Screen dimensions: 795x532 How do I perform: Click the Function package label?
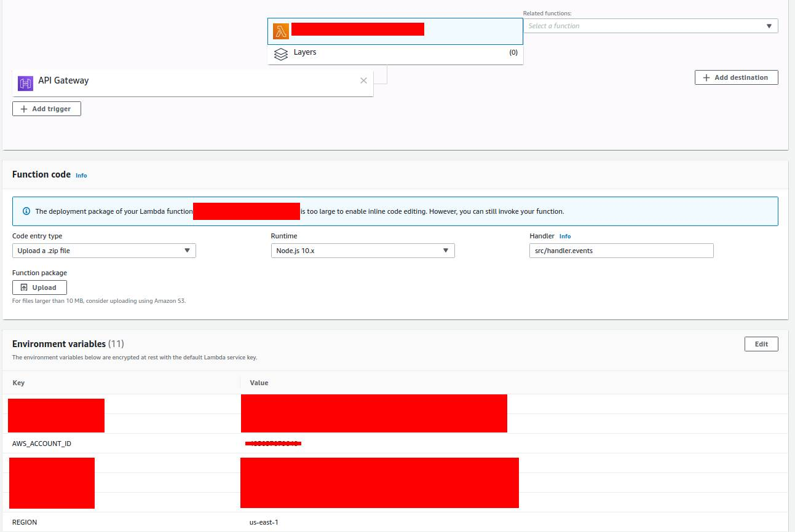click(x=39, y=273)
